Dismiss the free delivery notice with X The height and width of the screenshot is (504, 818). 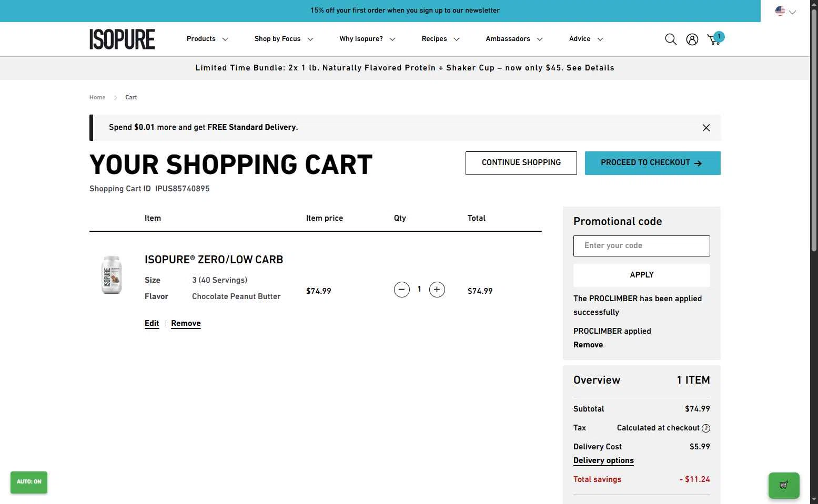coord(706,128)
